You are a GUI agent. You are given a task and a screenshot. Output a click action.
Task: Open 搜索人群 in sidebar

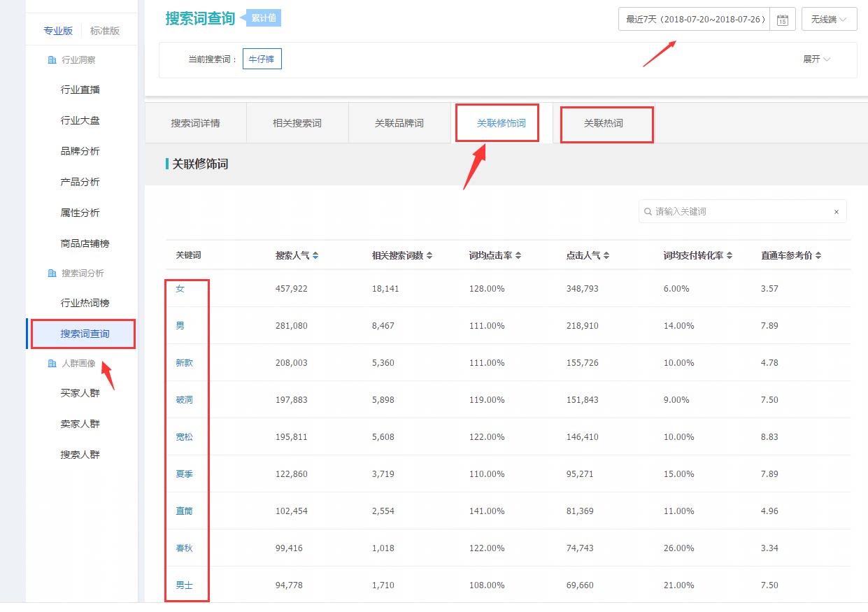click(x=80, y=455)
